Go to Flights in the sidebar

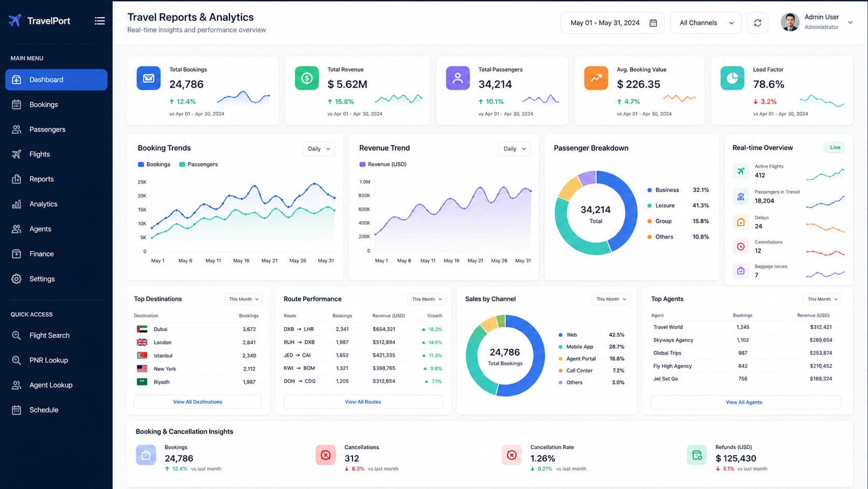click(x=56, y=154)
